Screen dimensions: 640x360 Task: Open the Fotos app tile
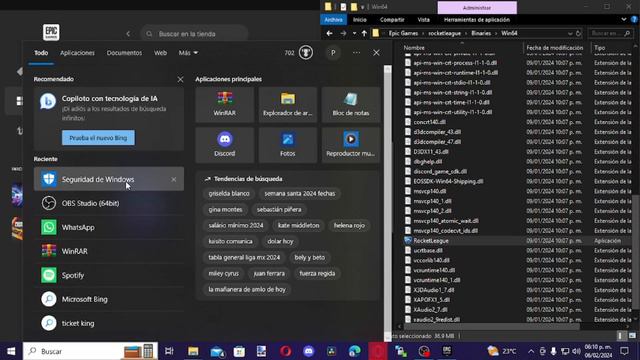(x=288, y=145)
